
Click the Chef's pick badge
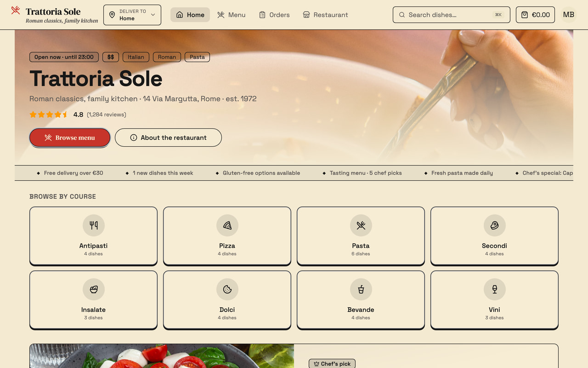tap(332, 363)
